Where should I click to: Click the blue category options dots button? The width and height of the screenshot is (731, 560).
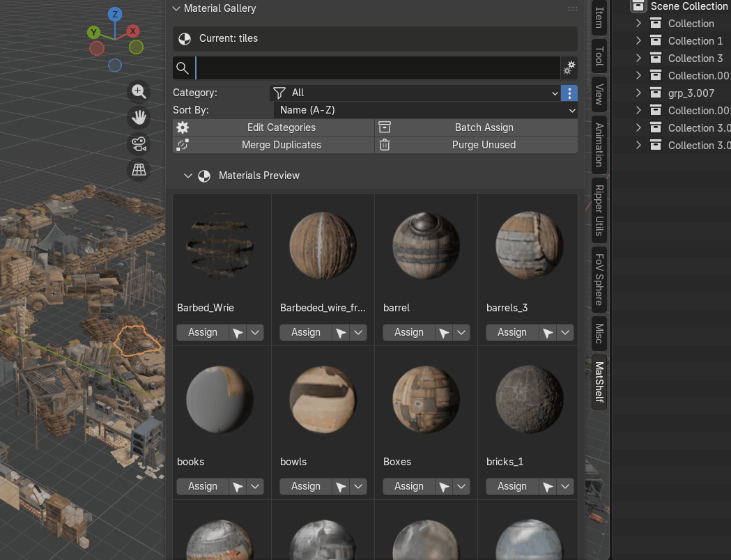coord(569,93)
